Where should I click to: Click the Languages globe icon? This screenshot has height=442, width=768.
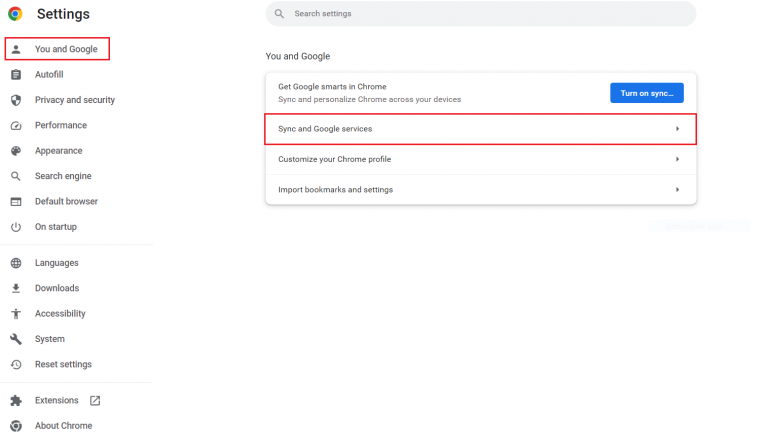tap(16, 263)
